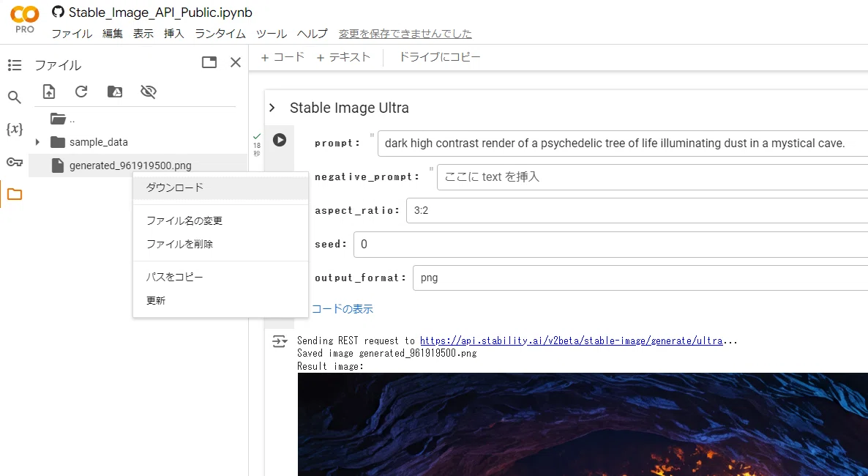Open the search panel in left sidebar
The width and height of the screenshot is (868, 476).
click(15, 97)
